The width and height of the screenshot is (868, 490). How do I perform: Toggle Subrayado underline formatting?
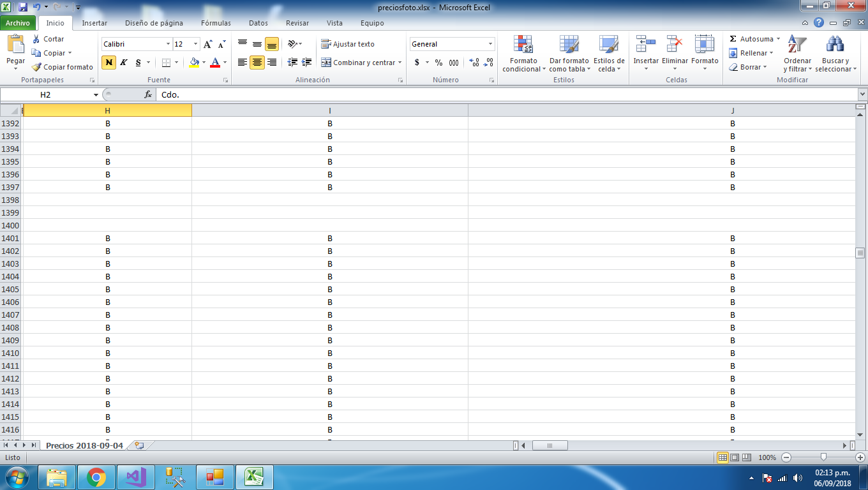click(x=138, y=63)
